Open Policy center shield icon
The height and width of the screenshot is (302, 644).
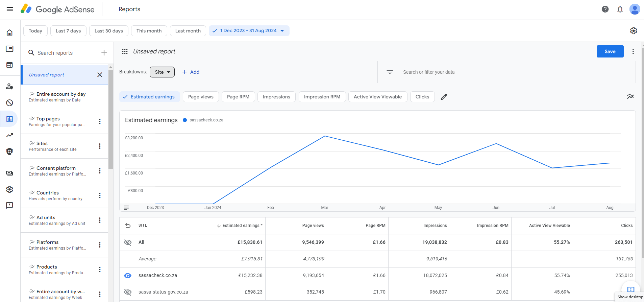[x=9, y=152]
